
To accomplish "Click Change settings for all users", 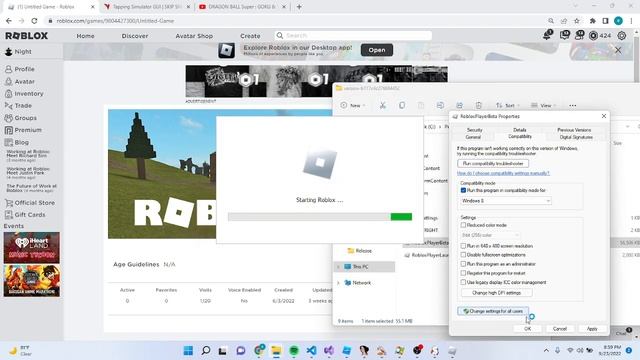I will click(x=493, y=311).
